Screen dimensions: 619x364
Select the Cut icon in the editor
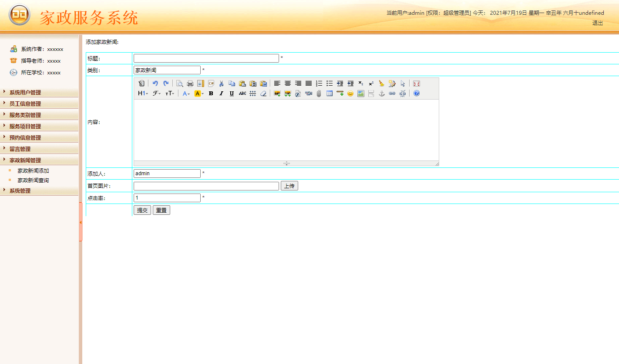(221, 83)
